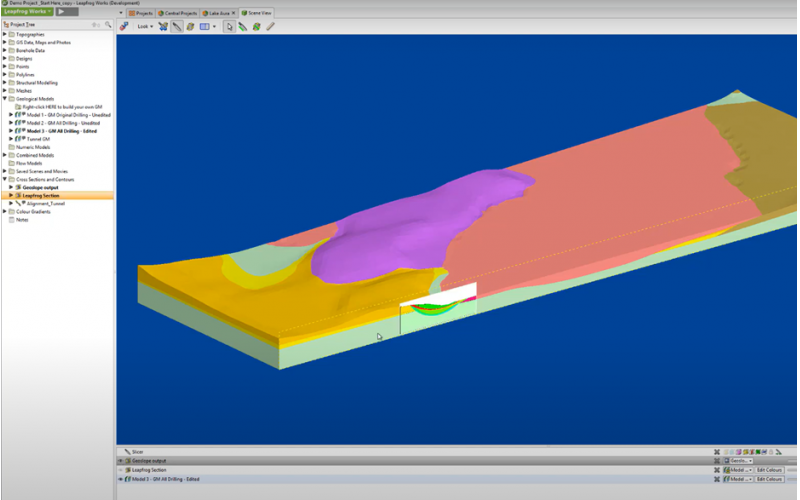The height and width of the screenshot is (500, 800).
Task: Click the clear scene icon in toolbar
Action: 124,27
